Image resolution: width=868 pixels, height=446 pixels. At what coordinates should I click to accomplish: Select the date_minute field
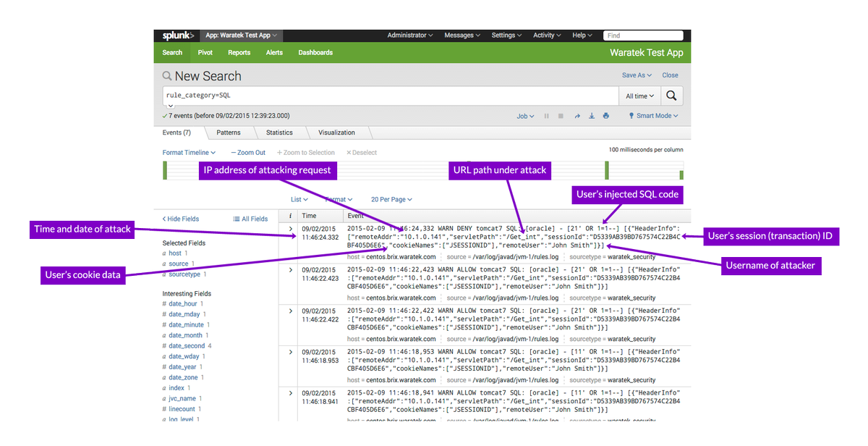tap(187, 325)
